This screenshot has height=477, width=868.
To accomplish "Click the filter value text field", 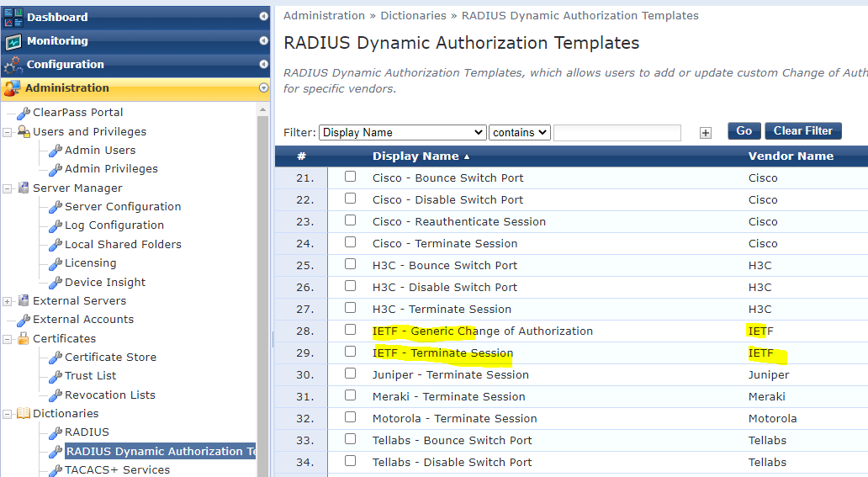I will coord(617,132).
